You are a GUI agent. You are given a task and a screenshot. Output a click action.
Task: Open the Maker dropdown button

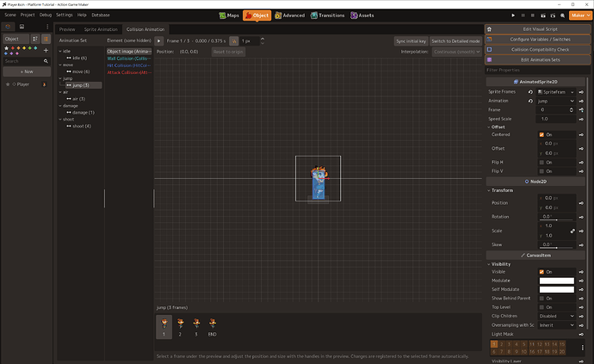coord(580,15)
